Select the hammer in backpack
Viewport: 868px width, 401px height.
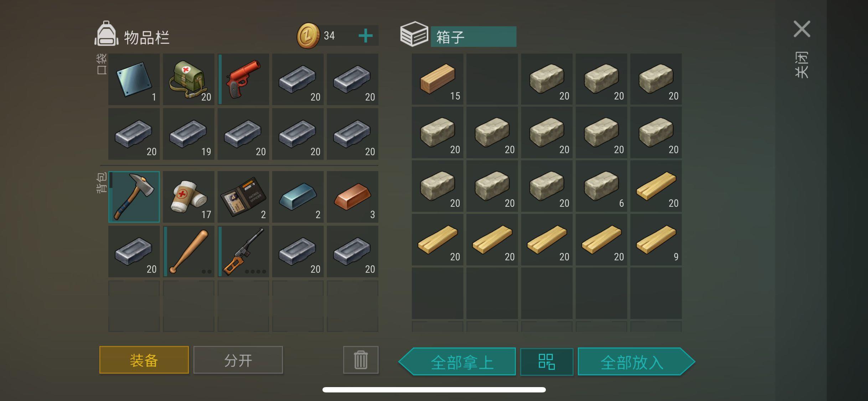pyautogui.click(x=134, y=197)
